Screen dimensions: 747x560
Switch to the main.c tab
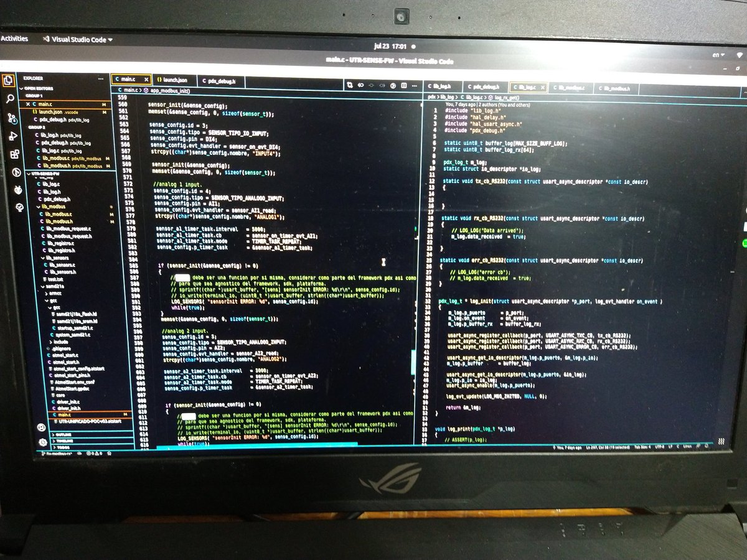(131, 80)
